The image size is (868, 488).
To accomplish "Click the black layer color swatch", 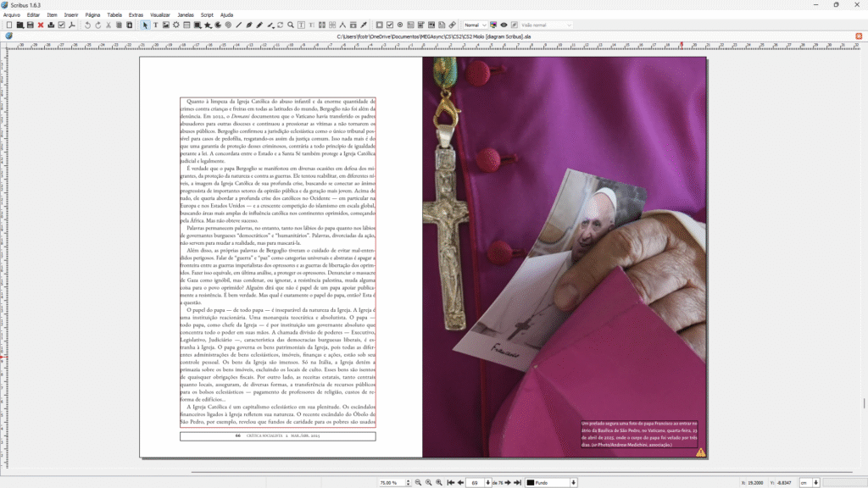I will (530, 482).
